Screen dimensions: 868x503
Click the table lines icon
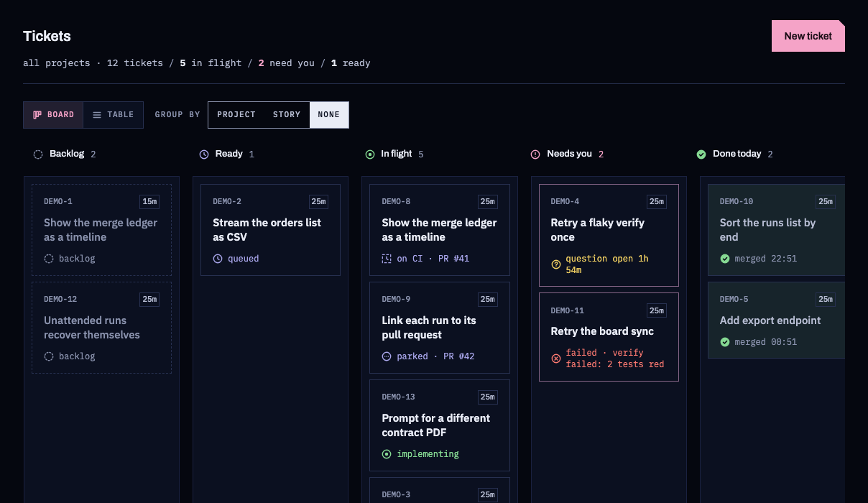pyautogui.click(x=97, y=115)
